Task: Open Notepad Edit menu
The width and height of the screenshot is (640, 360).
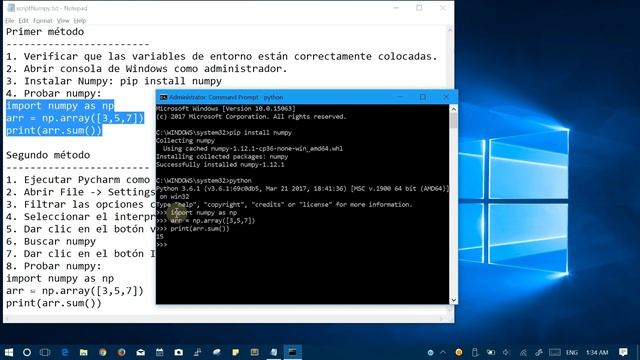Action: coord(23,20)
